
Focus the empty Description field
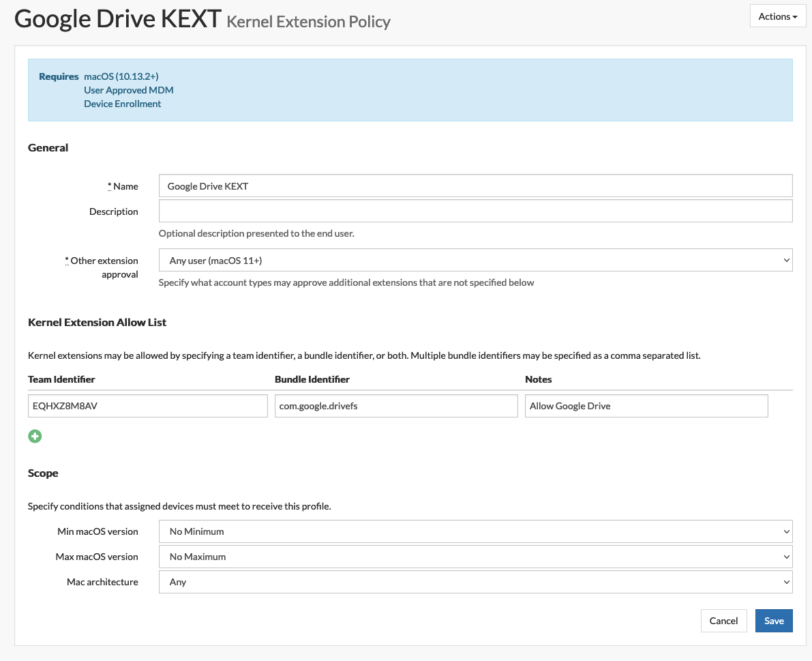click(475, 211)
